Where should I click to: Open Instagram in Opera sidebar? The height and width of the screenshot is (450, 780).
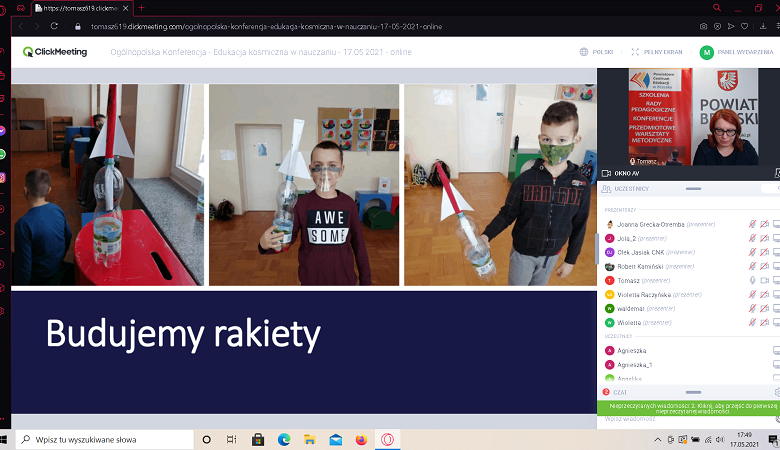tap(2, 178)
